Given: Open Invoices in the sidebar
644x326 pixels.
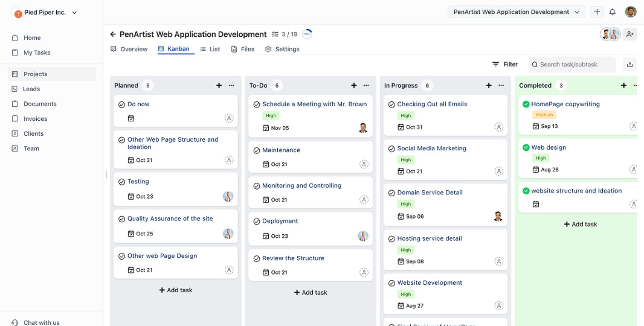Looking at the screenshot, I should click(x=35, y=119).
